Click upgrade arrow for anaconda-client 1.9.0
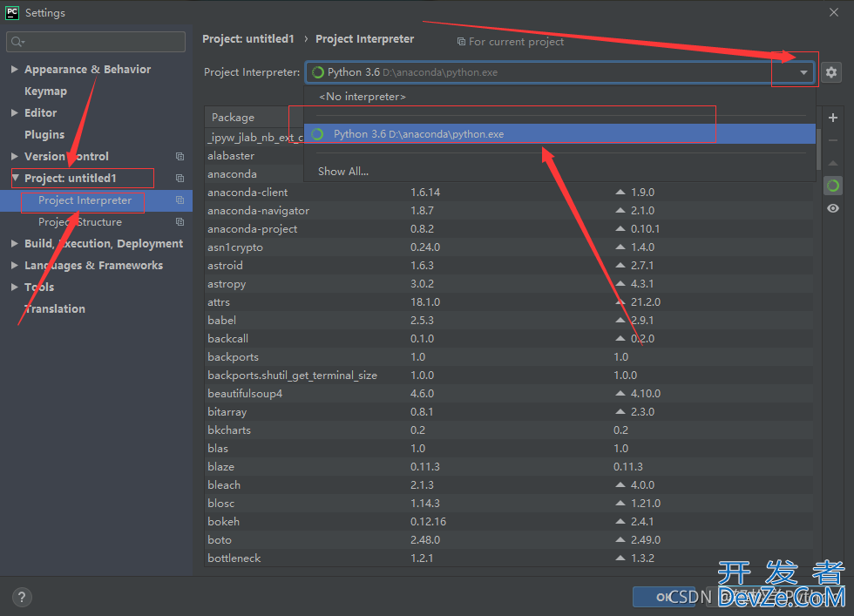854x616 pixels. pyautogui.click(x=620, y=193)
